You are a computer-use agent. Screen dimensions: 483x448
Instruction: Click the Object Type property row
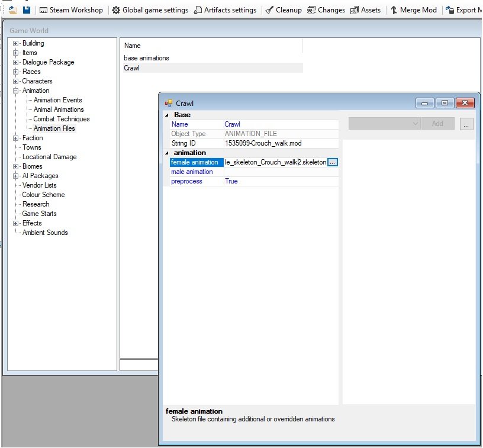254,134
